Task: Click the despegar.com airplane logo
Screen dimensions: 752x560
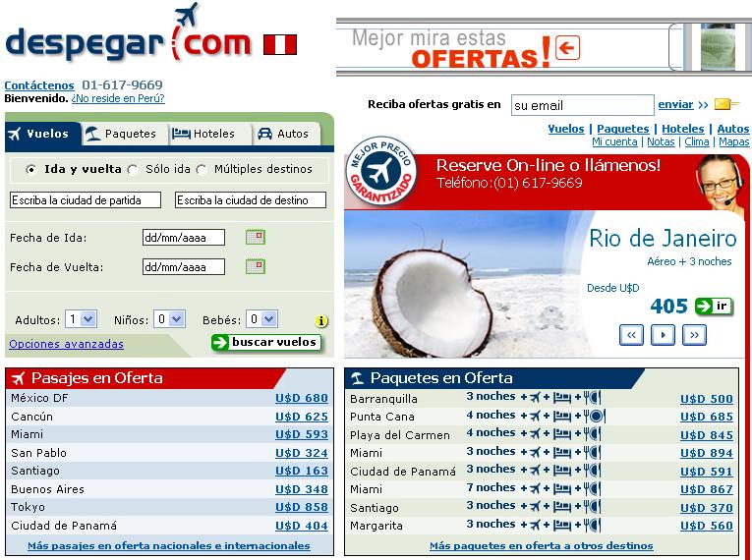Action: 129,32
